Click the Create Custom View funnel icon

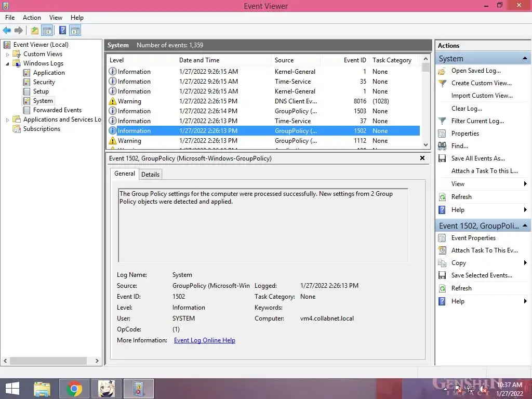tap(442, 83)
